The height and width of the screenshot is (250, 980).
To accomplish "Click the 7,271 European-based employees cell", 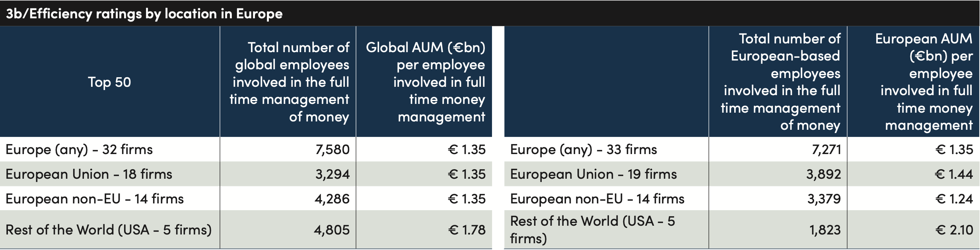I will coord(826,150).
